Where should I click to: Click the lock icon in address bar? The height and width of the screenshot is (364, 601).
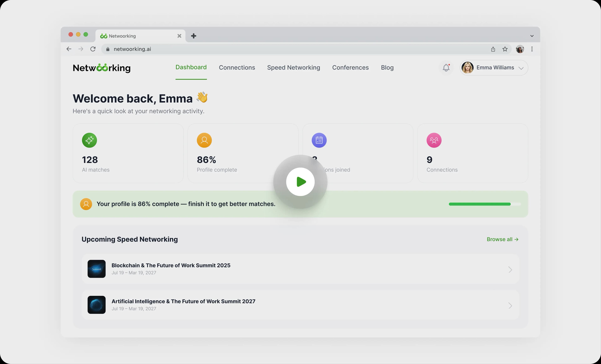click(x=108, y=49)
